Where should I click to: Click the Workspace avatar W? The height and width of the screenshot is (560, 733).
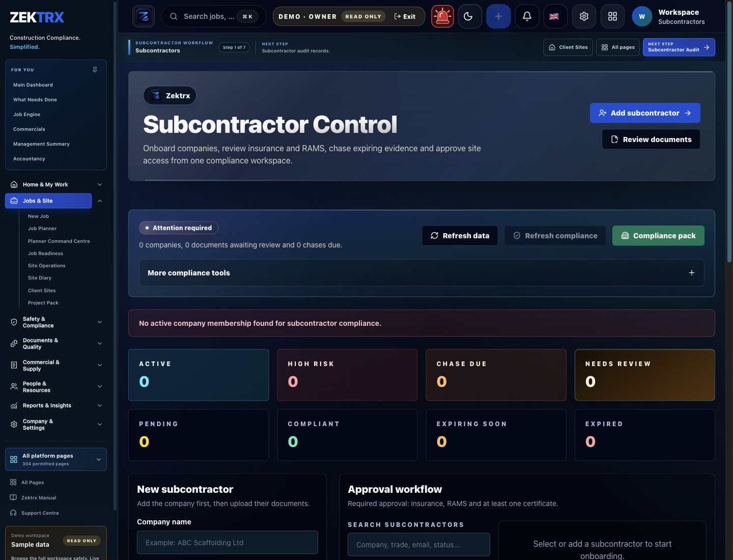tap(642, 16)
